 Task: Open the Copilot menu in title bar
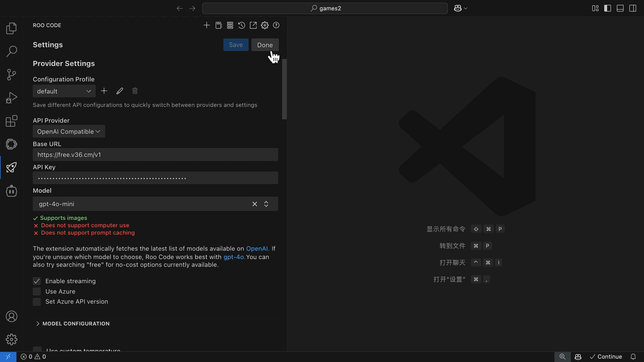(461, 8)
